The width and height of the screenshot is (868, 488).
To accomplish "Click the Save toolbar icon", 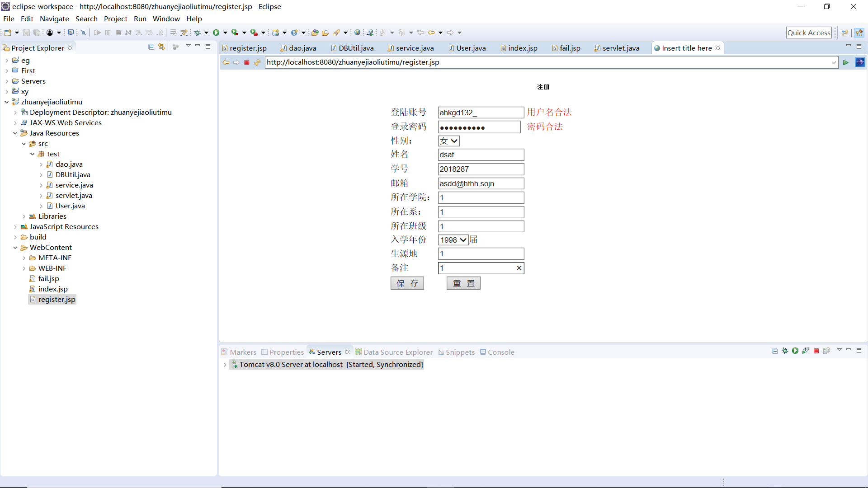I will coord(26,33).
